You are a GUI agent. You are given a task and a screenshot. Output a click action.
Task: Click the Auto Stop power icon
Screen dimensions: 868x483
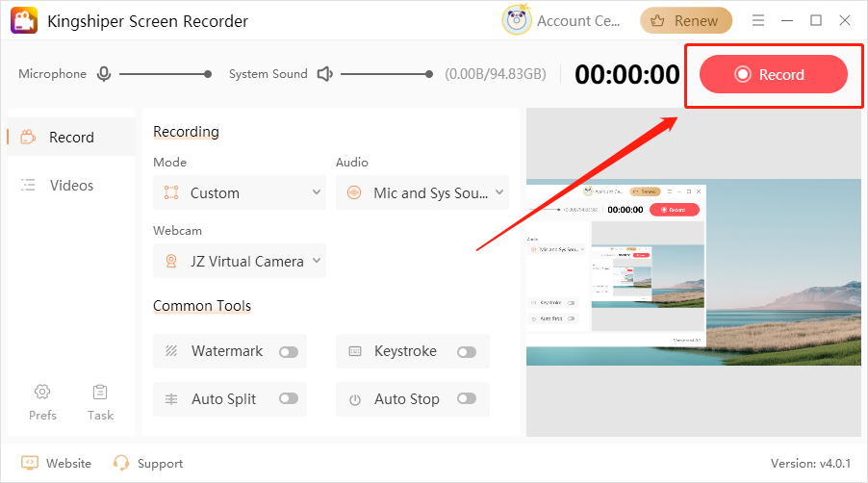point(355,399)
